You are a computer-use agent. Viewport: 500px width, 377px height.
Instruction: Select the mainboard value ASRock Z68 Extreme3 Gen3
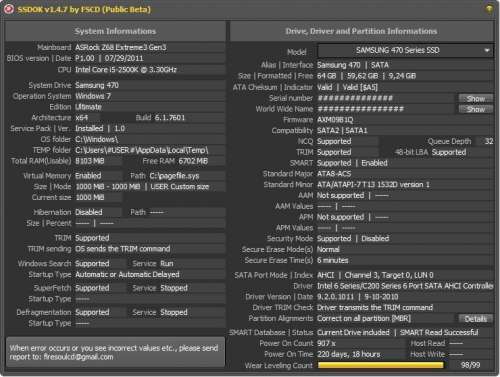[x=121, y=47]
